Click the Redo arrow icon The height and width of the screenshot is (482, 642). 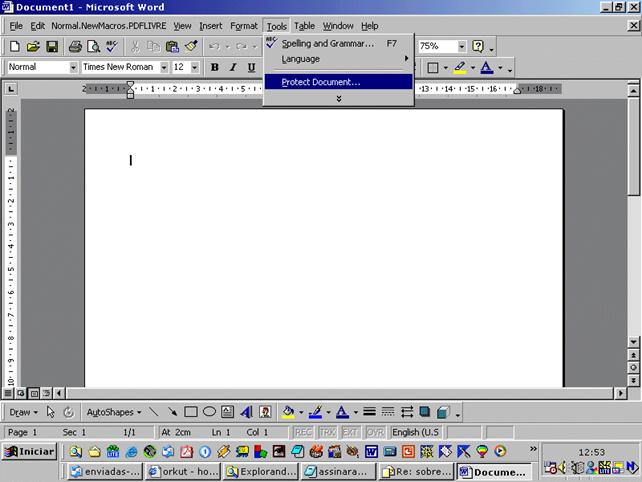pyautogui.click(x=242, y=46)
